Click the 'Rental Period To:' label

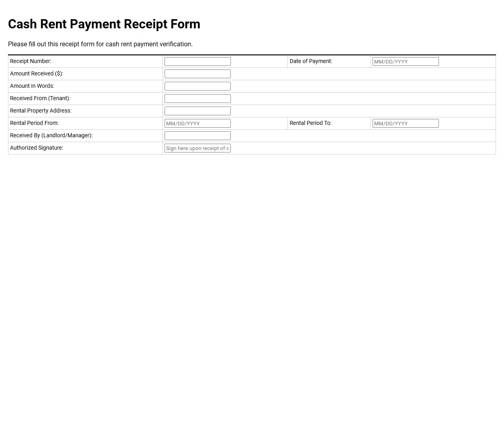tap(311, 123)
